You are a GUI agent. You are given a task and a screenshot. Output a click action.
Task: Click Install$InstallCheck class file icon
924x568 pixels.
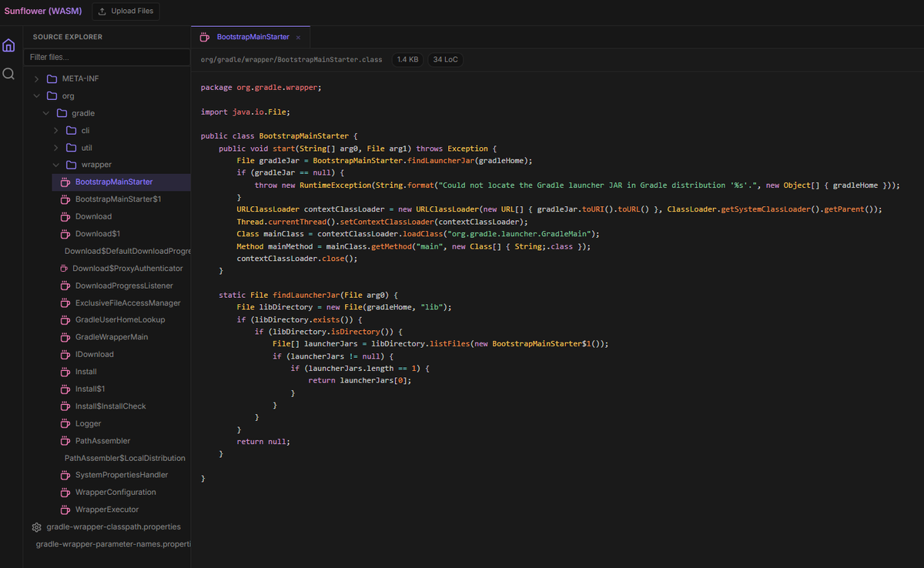[x=65, y=406]
